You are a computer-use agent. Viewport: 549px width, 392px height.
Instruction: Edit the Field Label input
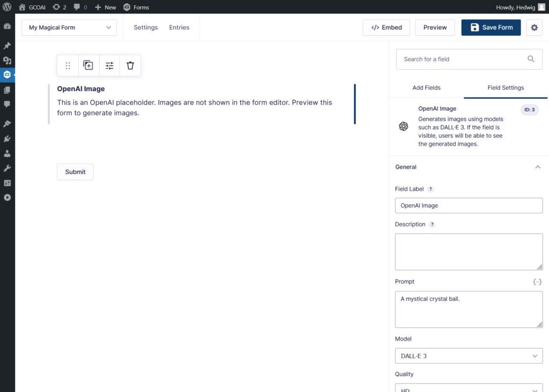469,206
